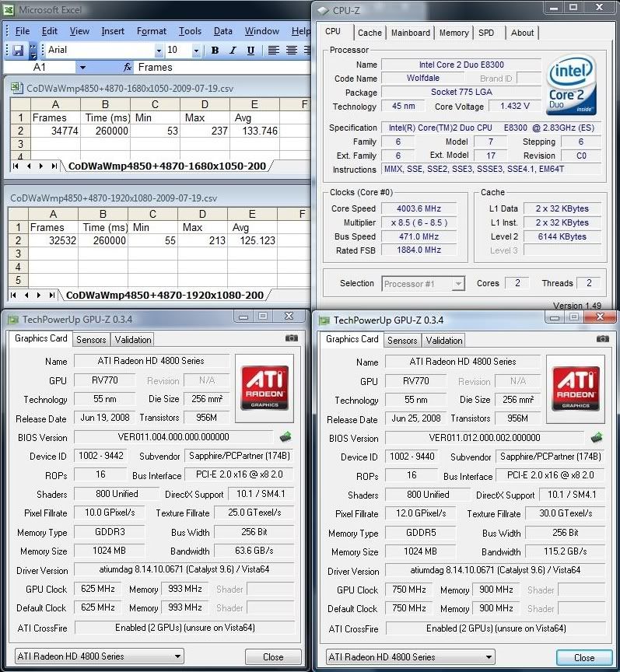Open Sensors tab in right GPU-Z window
The image size is (620, 672).
click(x=402, y=341)
